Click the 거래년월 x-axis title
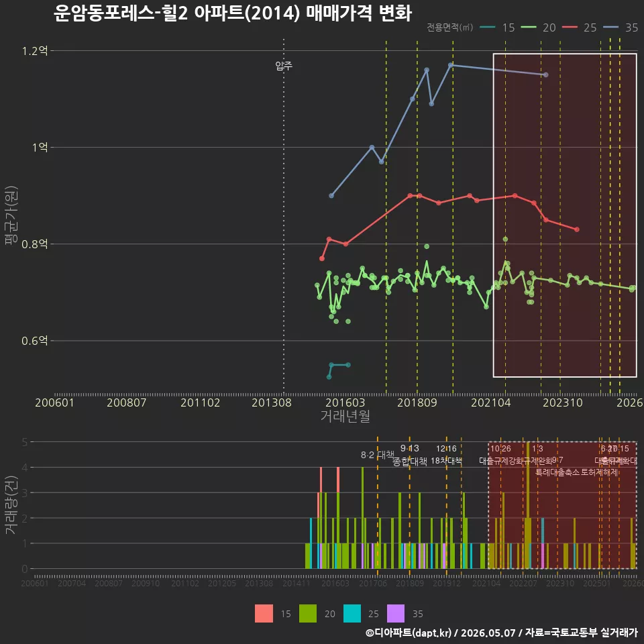This screenshot has width=644, height=644. pos(345,416)
